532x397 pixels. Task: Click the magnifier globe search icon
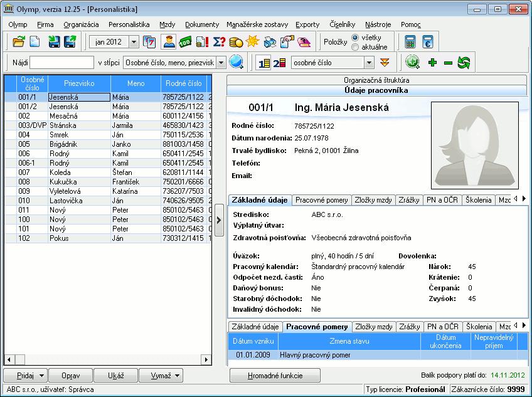[x=236, y=63]
